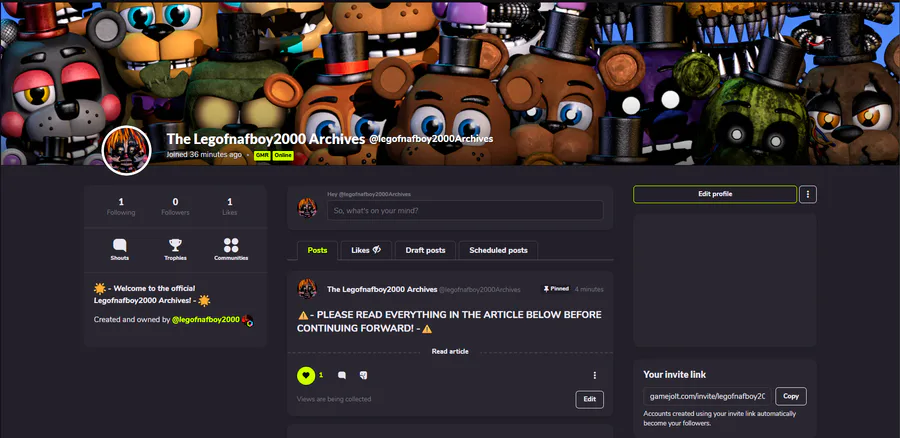
Task: View the Followers count
Action: [175, 207]
